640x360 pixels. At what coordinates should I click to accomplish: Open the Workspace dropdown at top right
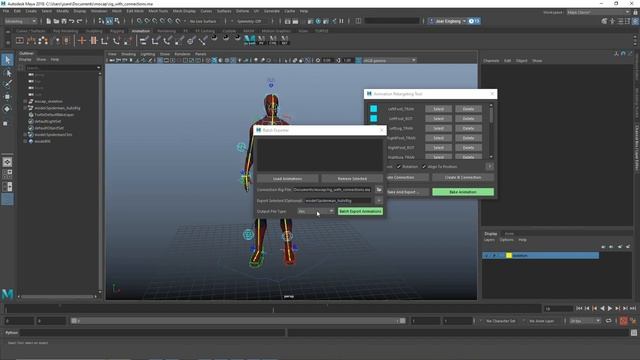(598, 12)
